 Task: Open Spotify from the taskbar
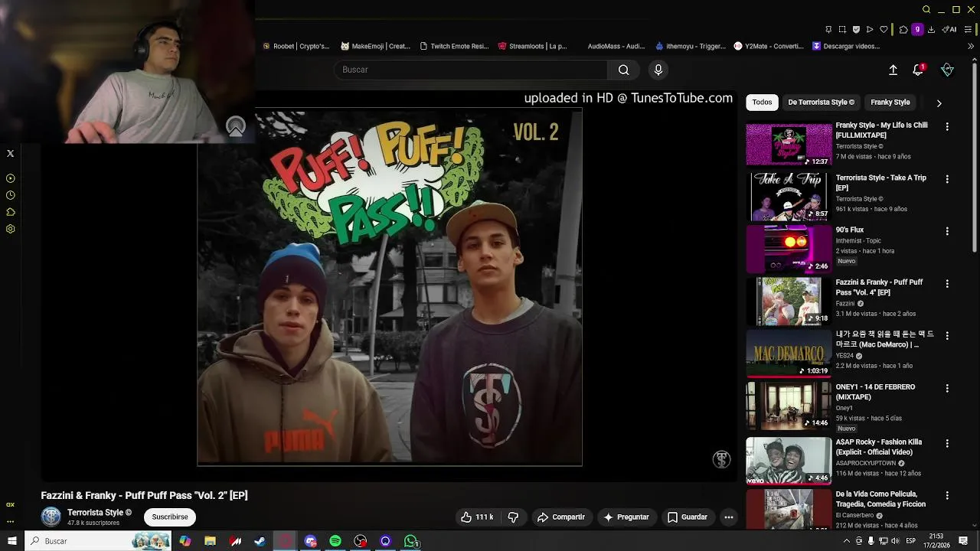(335, 541)
